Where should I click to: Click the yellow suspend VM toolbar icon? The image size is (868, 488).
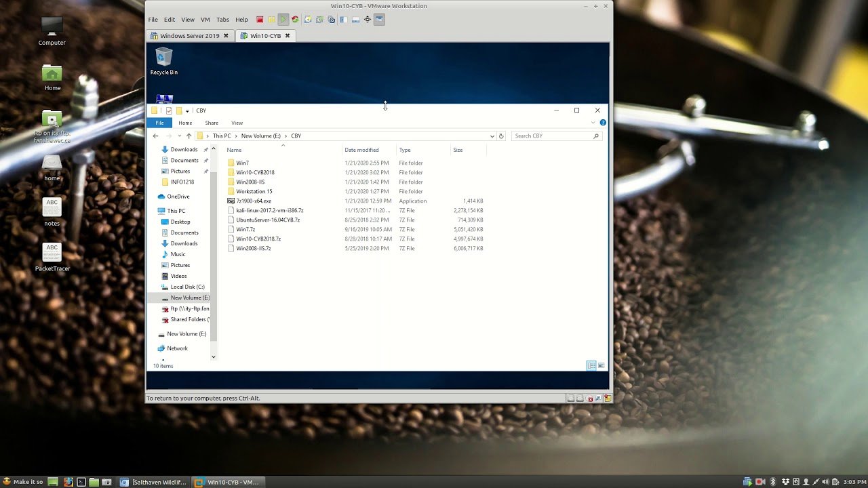pyautogui.click(x=271, y=20)
